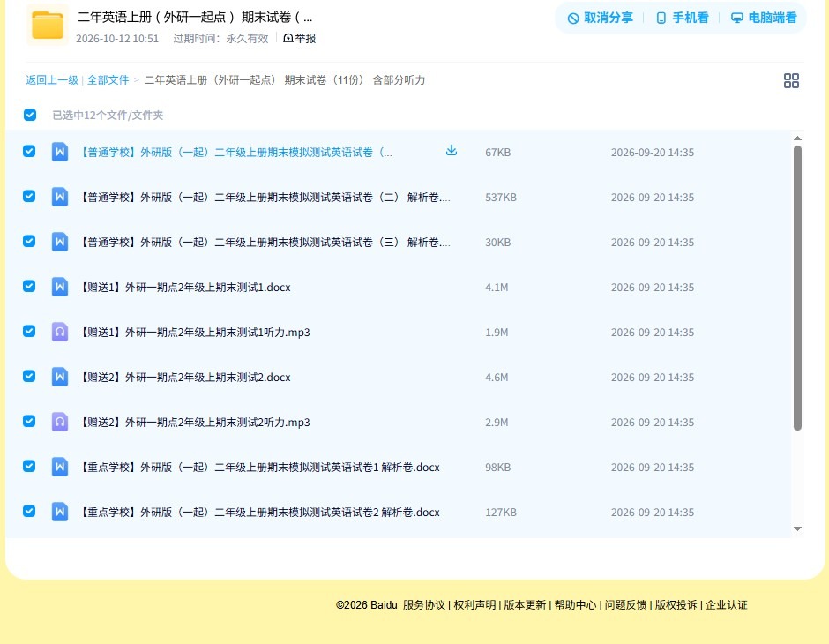Click 已选中12个文件/文件夹 label
This screenshot has height=644, width=829.
click(108, 116)
